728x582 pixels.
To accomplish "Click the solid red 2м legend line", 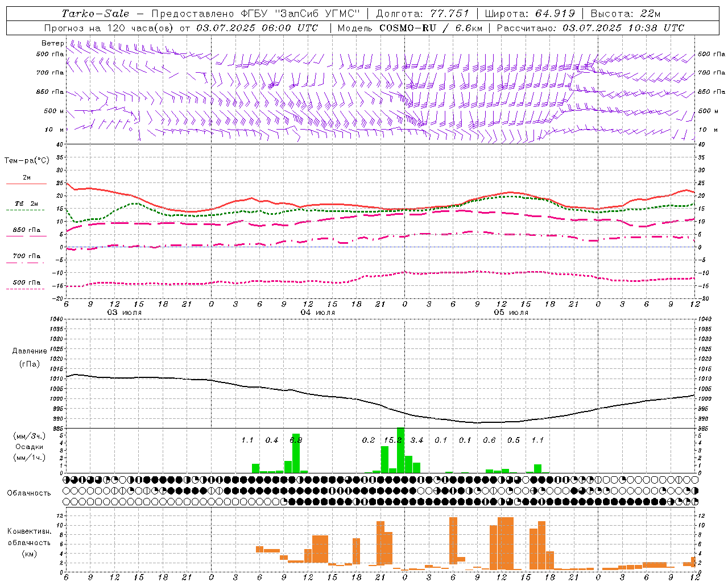I will pyautogui.click(x=26, y=184).
